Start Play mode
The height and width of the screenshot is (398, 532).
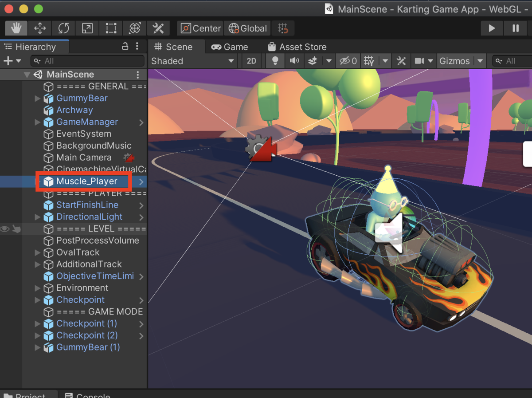[x=492, y=28]
